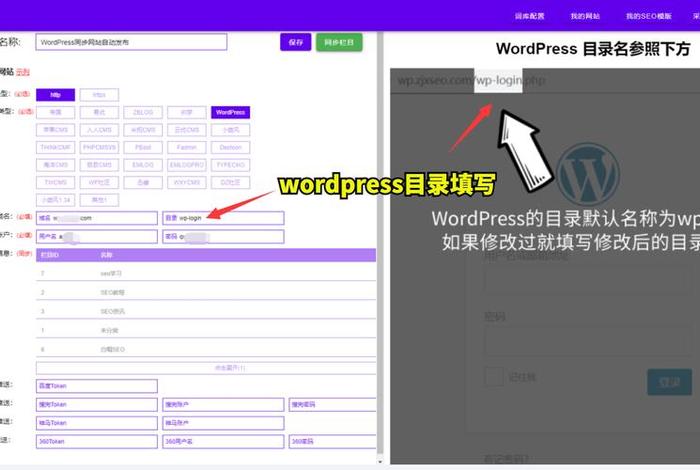Save the site configuration with 保存
This screenshot has height=470, width=700.
tap(296, 42)
